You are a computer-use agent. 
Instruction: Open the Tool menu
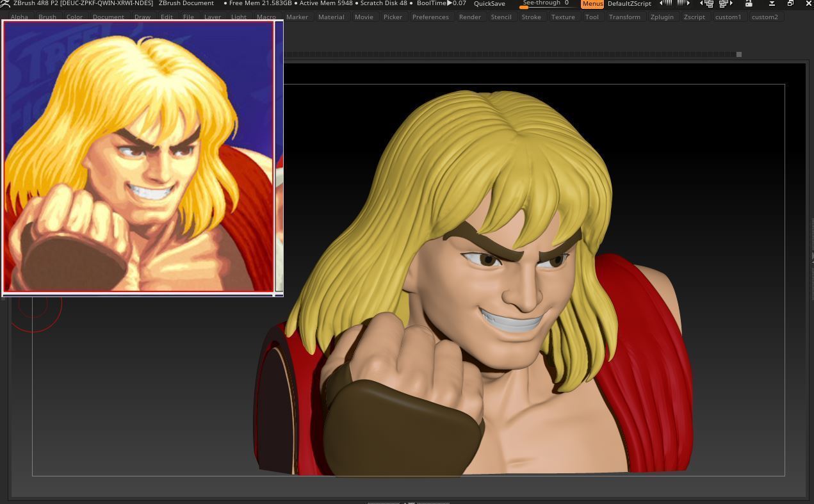[x=592, y=17]
